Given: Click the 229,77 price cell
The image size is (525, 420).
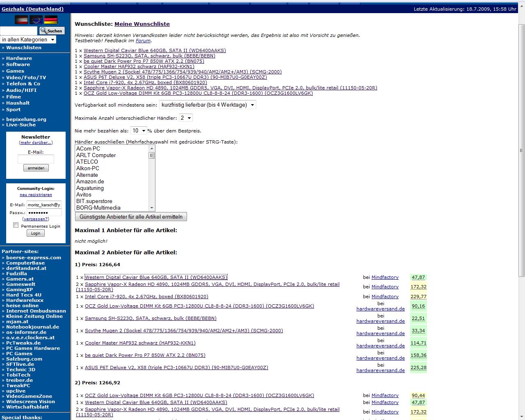Looking at the screenshot, I should [x=418, y=297].
